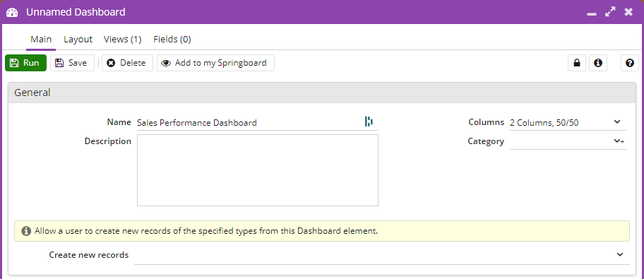The width and height of the screenshot is (644, 279).
Task: Click the lock permissions icon
Action: click(x=577, y=63)
